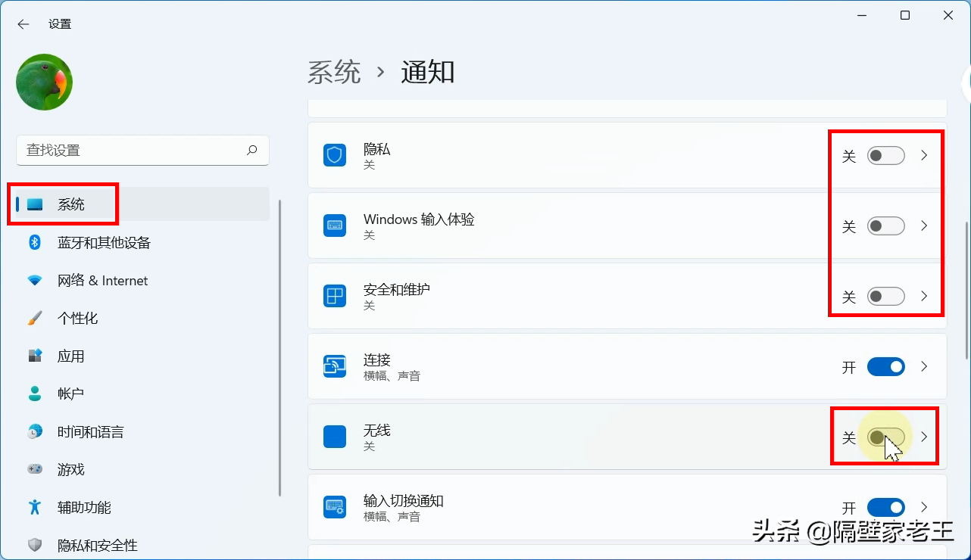Open the user account profile picture

pyautogui.click(x=43, y=81)
